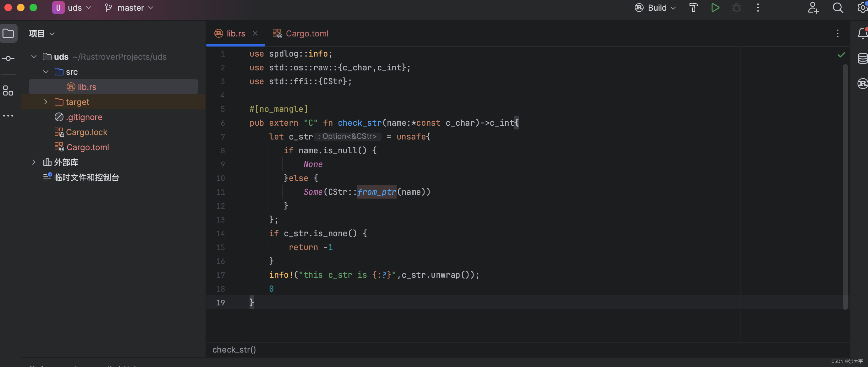Open Search Everywhere magnifier icon
The image size is (868, 367).
tap(838, 8)
